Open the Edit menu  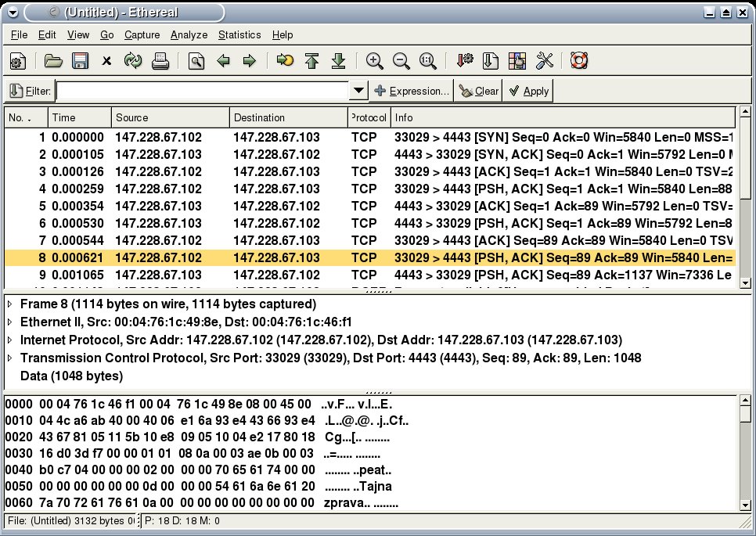(x=47, y=35)
